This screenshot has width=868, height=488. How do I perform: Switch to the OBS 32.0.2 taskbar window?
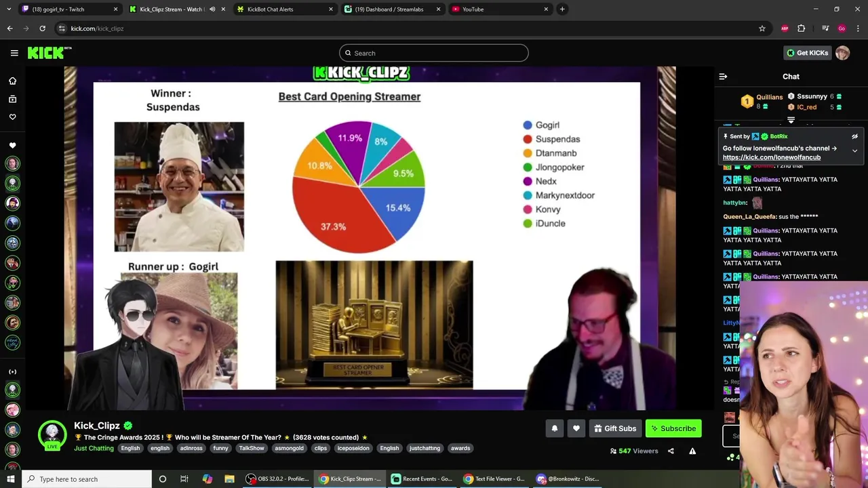(x=277, y=479)
